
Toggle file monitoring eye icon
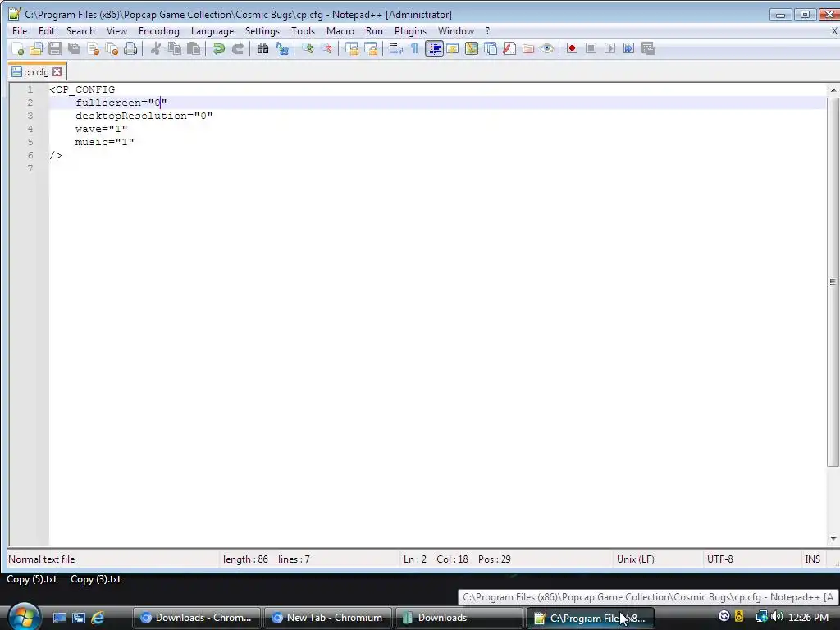click(547, 48)
